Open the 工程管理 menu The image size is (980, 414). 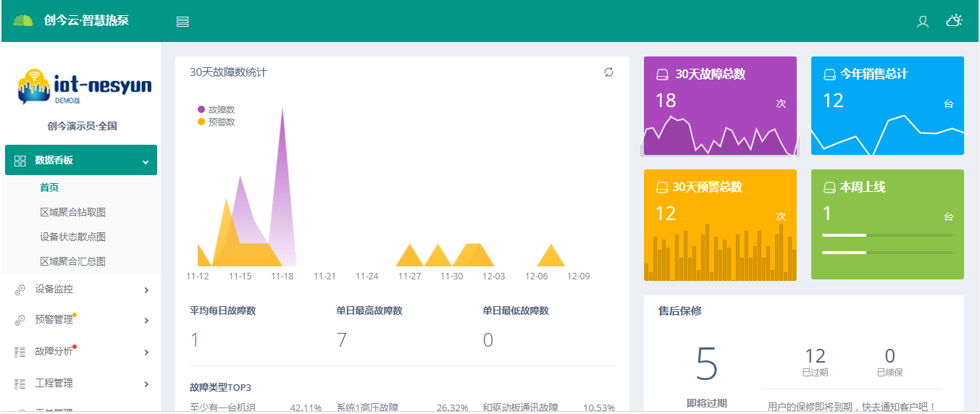[81, 384]
